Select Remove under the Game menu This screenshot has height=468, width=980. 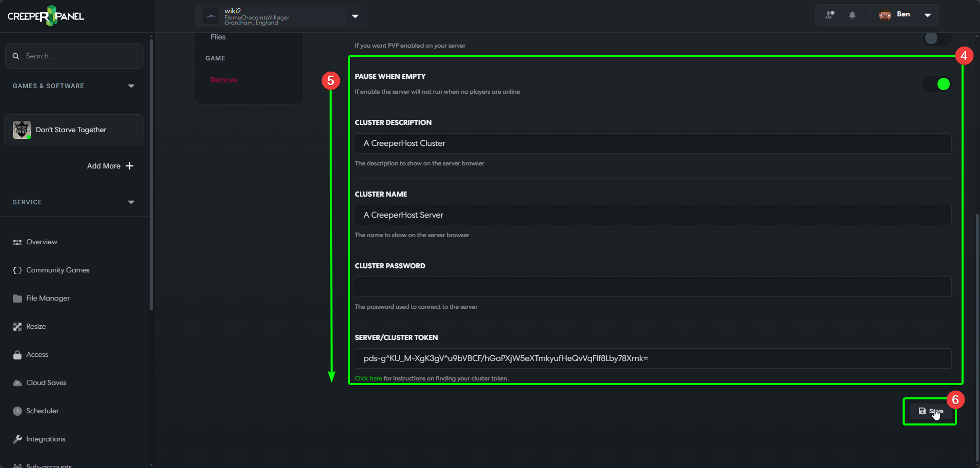[223, 80]
